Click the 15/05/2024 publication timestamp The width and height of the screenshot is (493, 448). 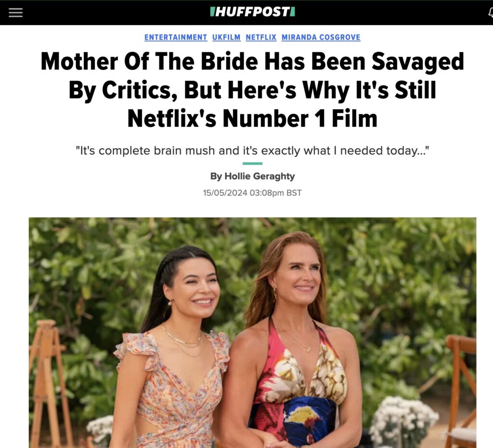pyautogui.click(x=252, y=192)
